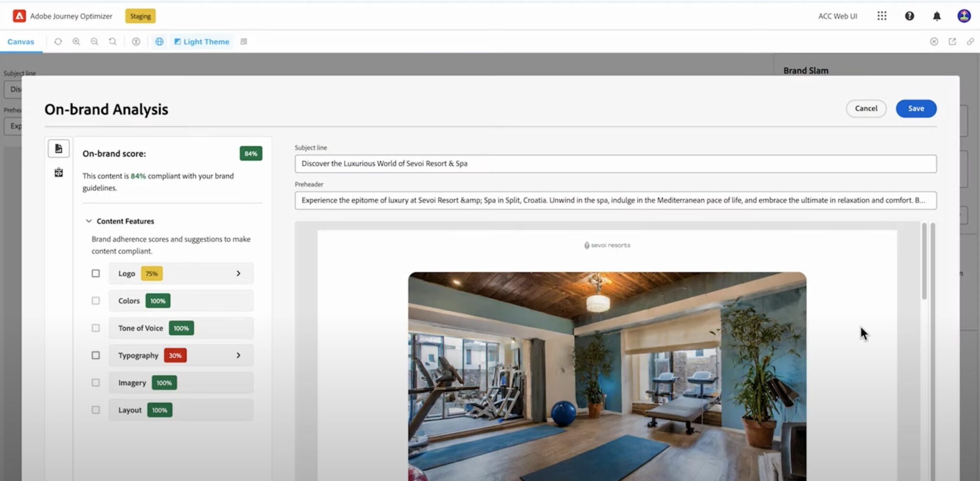
Task: Select the document analysis sidebar icon
Action: (x=58, y=149)
